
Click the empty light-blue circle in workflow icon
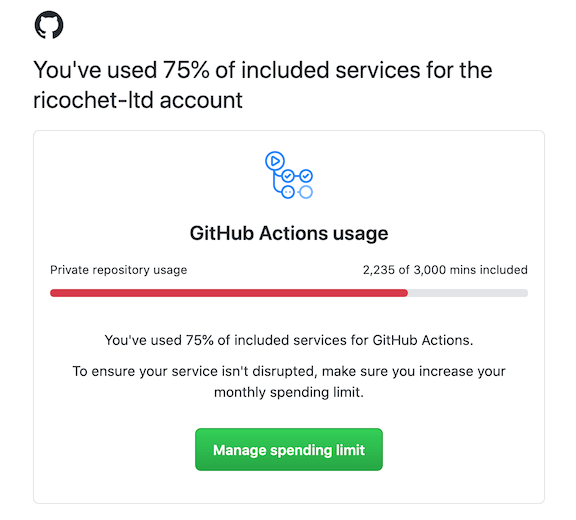pos(306,192)
